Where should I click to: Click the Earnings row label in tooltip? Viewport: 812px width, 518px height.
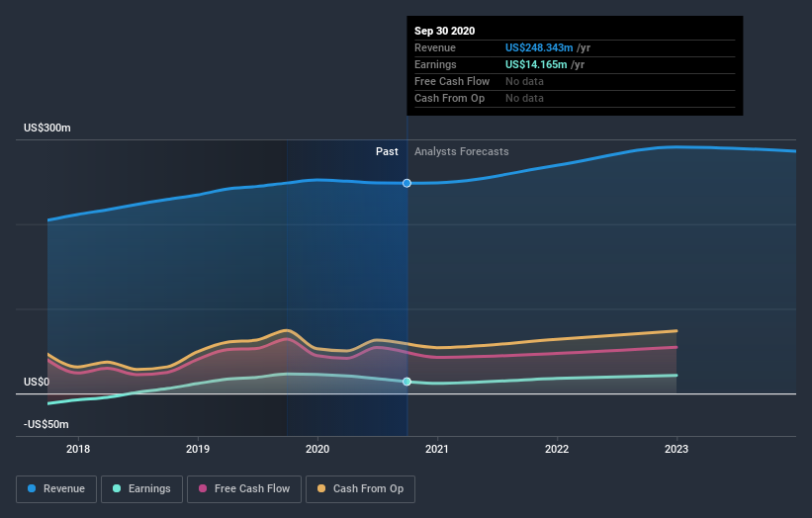point(435,64)
